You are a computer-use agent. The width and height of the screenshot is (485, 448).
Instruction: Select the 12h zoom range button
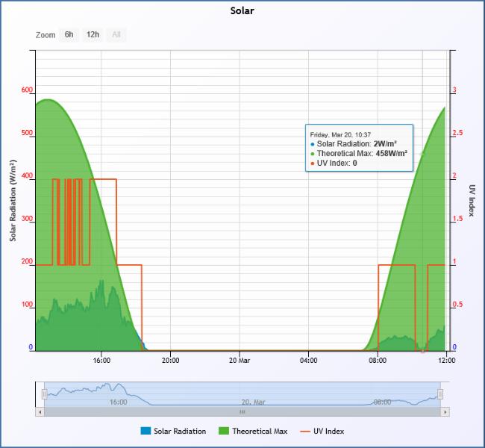click(x=93, y=34)
